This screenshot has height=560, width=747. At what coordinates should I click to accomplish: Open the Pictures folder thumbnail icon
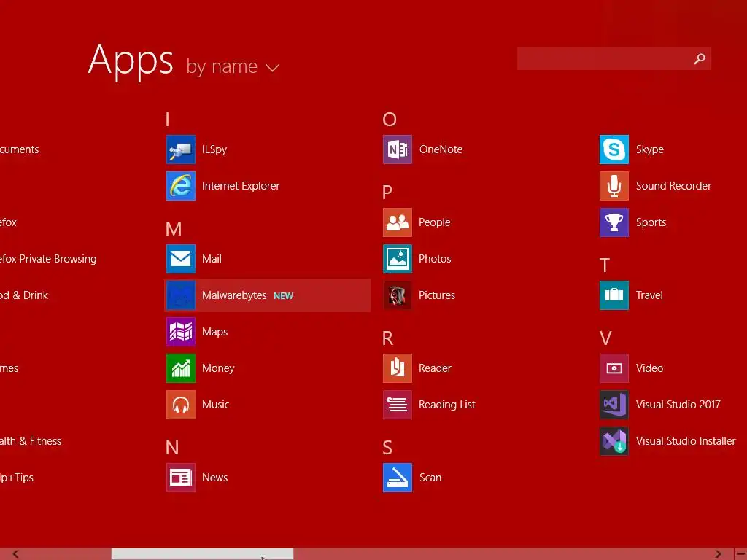pyautogui.click(x=398, y=295)
